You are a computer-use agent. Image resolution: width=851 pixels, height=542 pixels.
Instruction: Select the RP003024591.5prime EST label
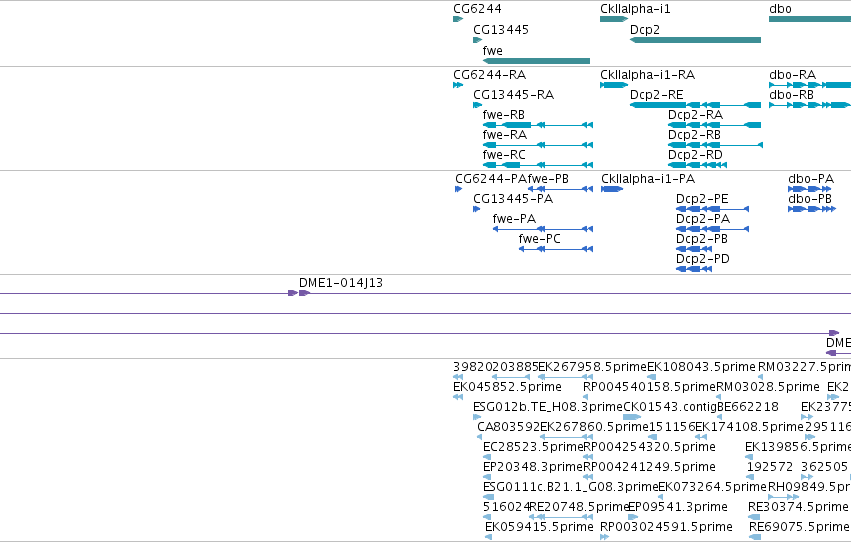click(x=666, y=528)
